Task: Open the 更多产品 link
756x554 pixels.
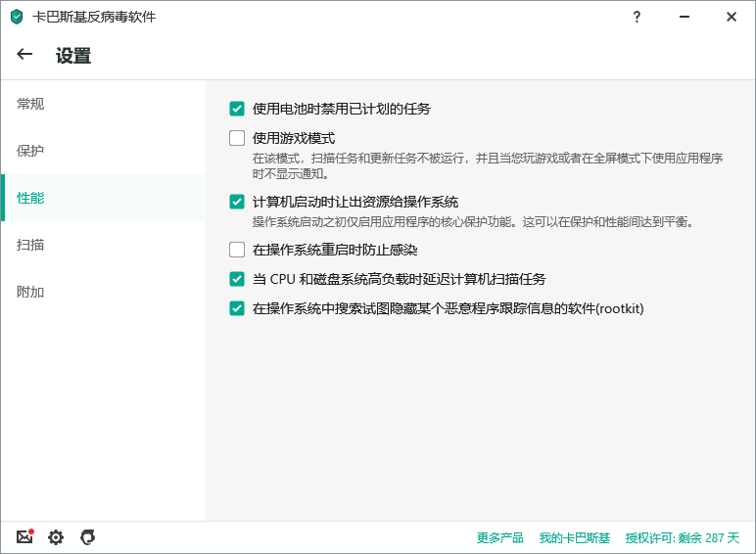Action: click(500, 537)
